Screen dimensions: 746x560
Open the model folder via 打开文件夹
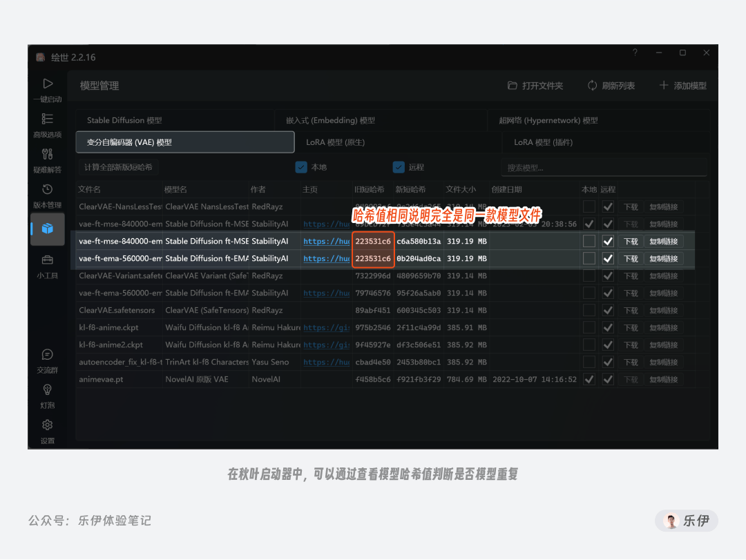(535, 86)
